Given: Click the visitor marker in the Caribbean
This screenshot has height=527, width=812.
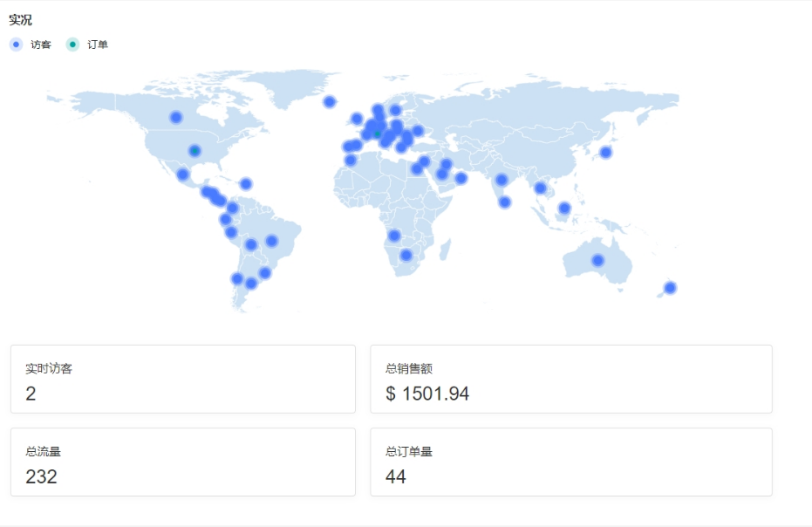Looking at the screenshot, I should click(246, 183).
